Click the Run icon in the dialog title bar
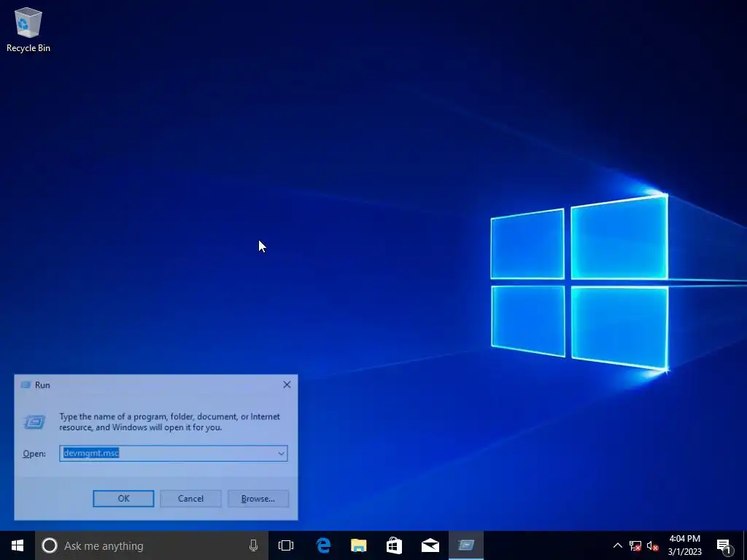Image resolution: width=747 pixels, height=560 pixels. click(26, 385)
